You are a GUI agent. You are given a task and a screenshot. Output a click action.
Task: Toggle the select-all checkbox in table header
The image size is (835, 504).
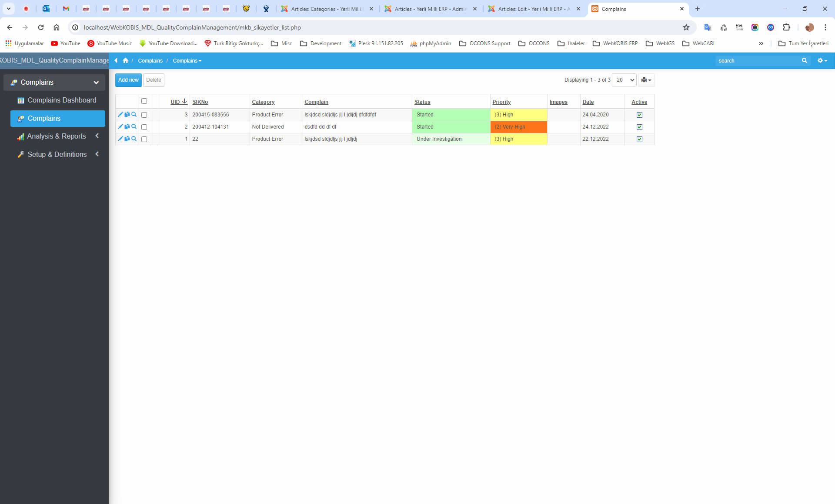tap(144, 101)
